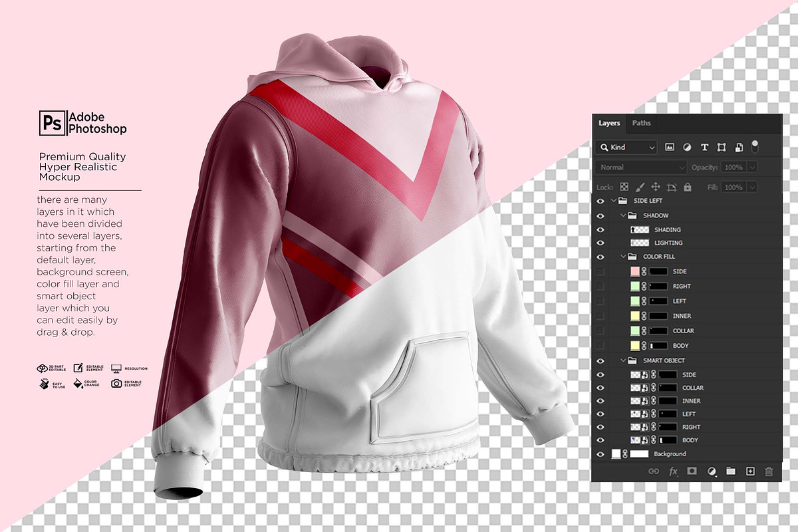798x532 pixels.
Task: Delete layer trash icon
Action: (x=769, y=471)
